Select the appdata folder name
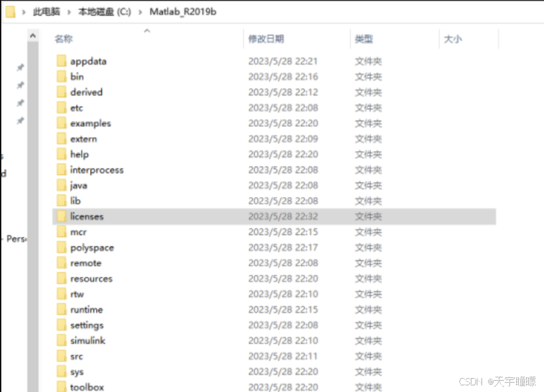The width and height of the screenshot is (544, 392). (88, 61)
